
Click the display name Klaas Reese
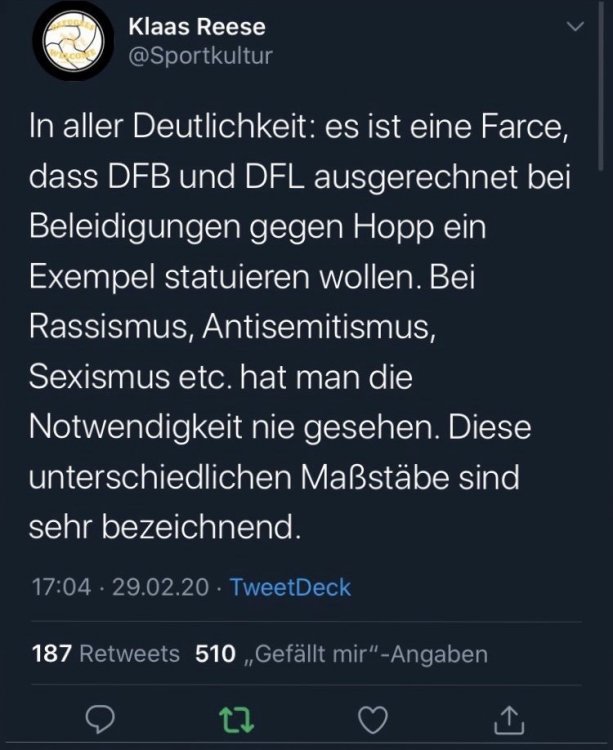point(197,26)
